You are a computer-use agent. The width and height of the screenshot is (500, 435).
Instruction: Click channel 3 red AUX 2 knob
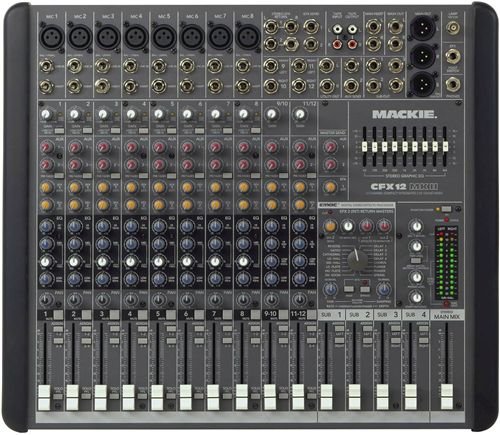pyautogui.click(x=103, y=165)
